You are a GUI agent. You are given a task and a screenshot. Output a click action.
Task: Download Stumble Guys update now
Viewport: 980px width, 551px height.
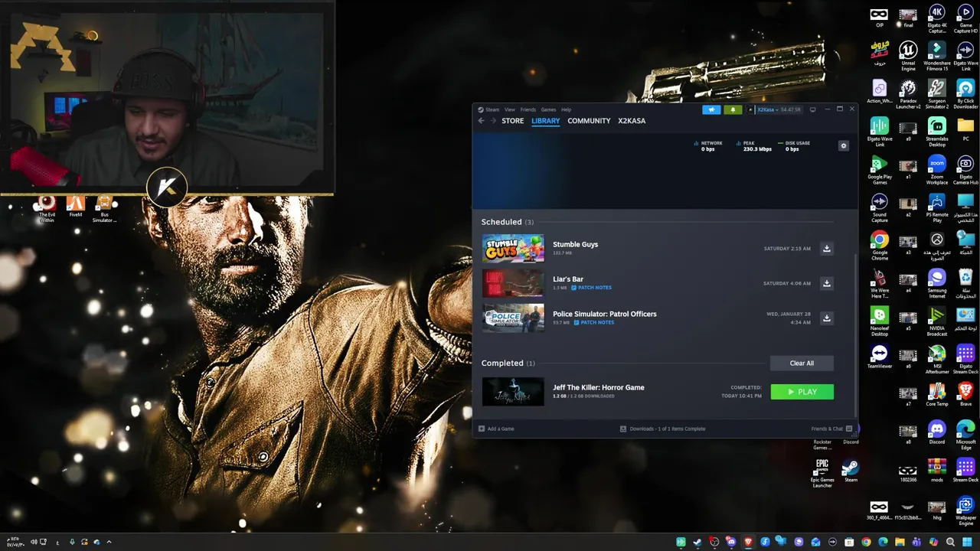(x=826, y=248)
